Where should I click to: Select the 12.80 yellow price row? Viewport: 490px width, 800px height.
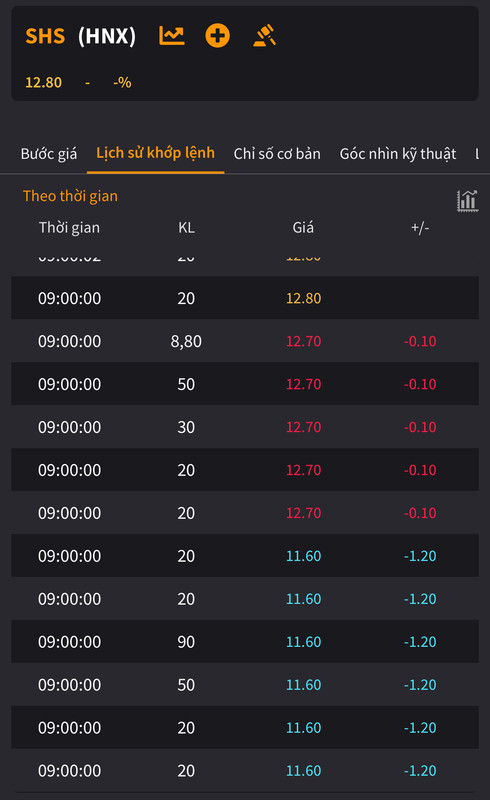(245, 298)
